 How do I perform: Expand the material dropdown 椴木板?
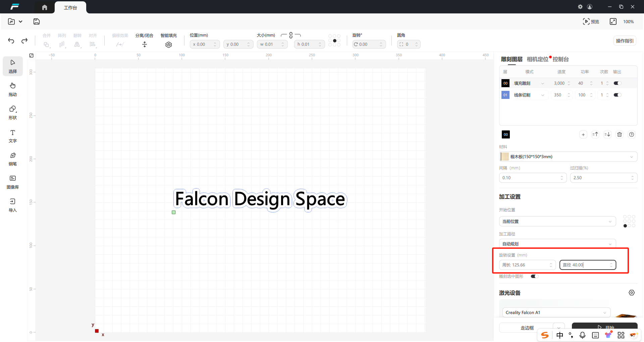coord(568,157)
